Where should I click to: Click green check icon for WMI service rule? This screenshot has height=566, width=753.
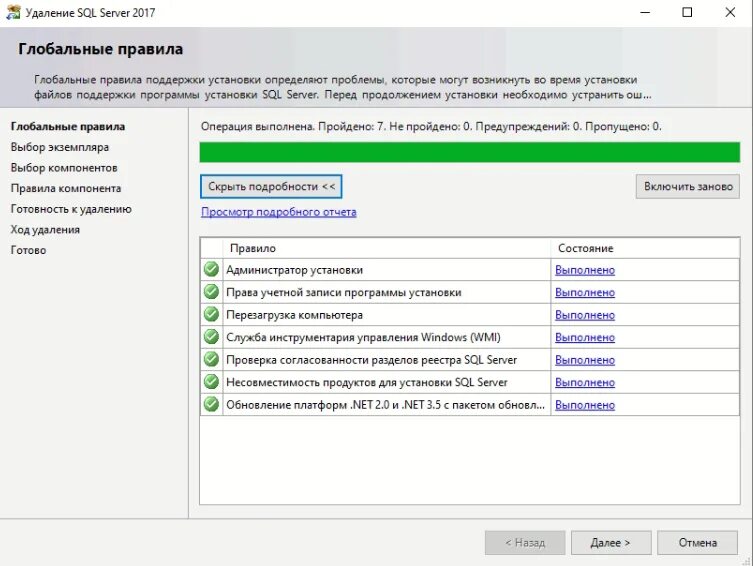pyautogui.click(x=211, y=337)
